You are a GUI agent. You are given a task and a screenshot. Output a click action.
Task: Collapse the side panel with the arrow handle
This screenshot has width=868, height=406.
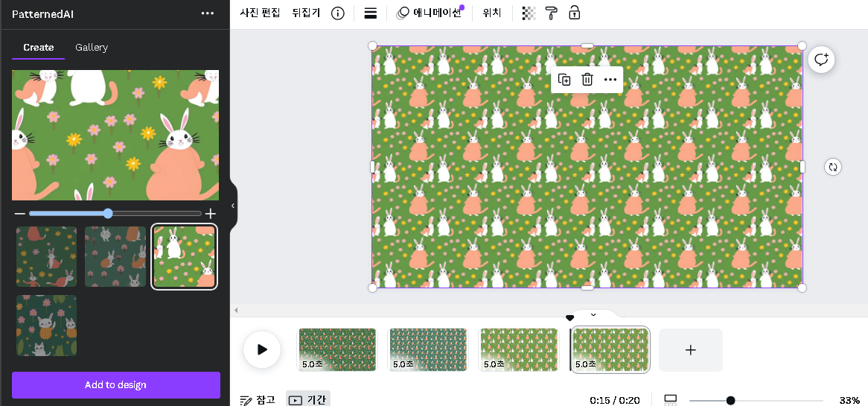[233, 206]
